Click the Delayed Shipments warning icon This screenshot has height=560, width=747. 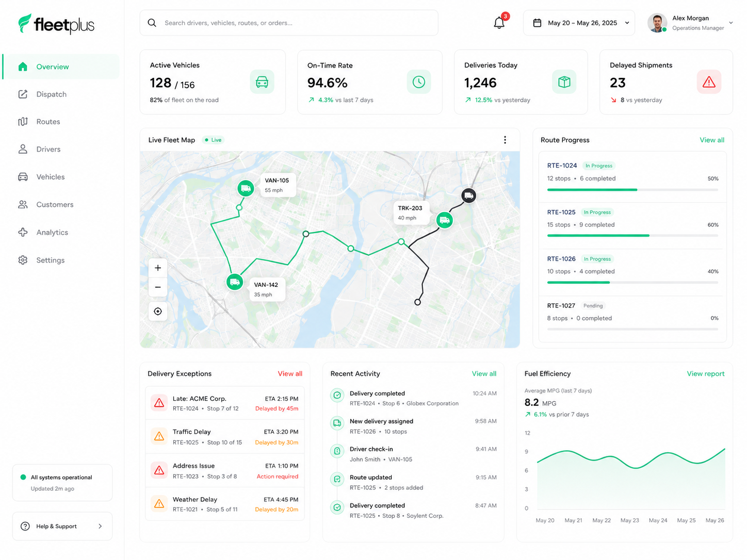pyautogui.click(x=709, y=82)
